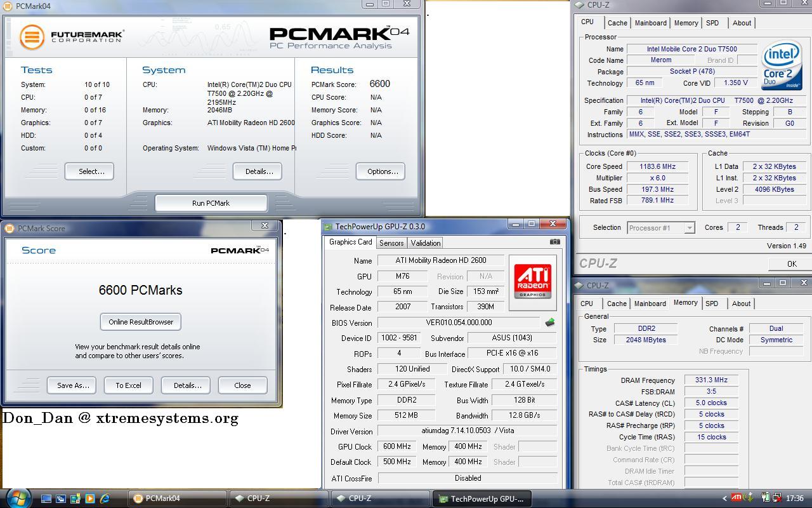Click FSB:DRAM 3:5 value
812x508 pixels.
point(711,391)
